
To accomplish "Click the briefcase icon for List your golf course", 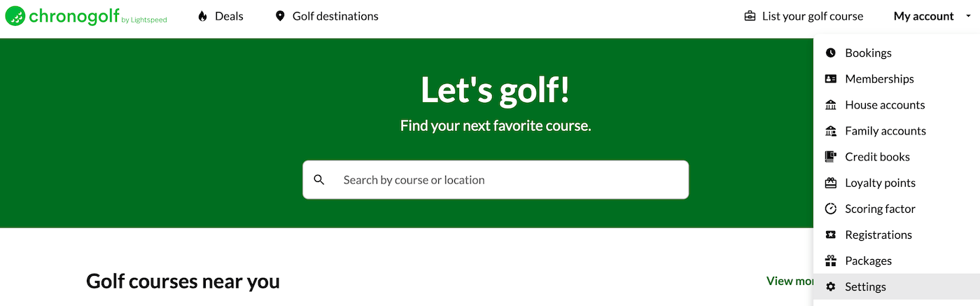I will [x=750, y=16].
